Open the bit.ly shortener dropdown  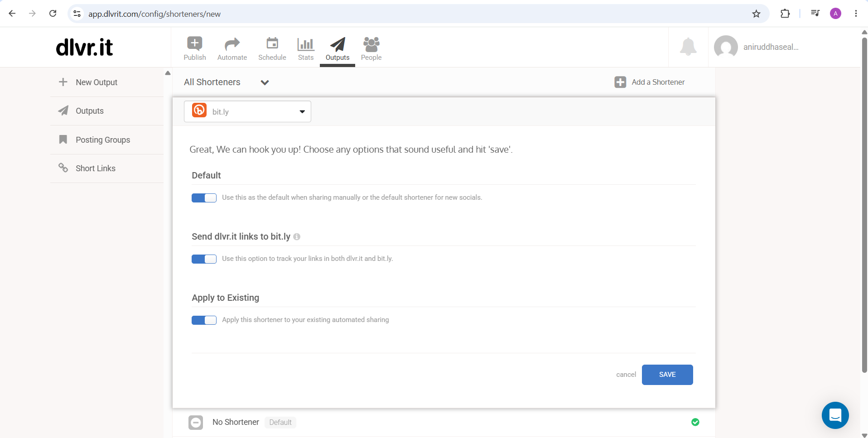click(247, 111)
